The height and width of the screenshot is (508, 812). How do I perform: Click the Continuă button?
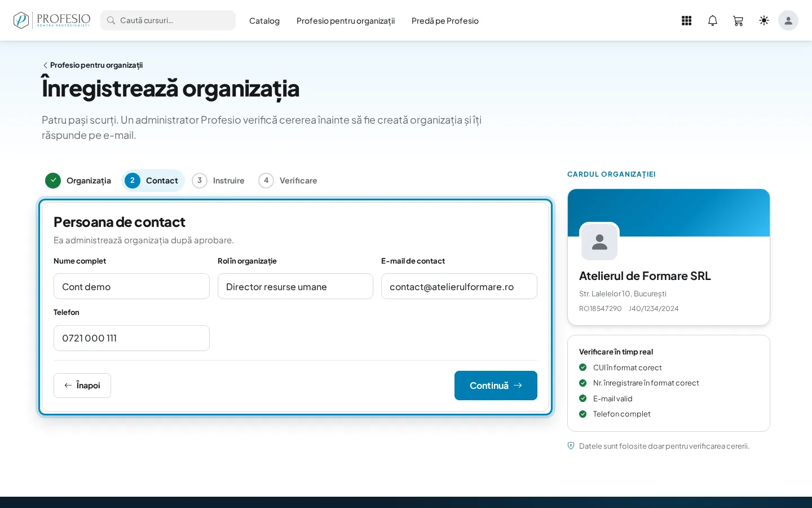(x=496, y=386)
